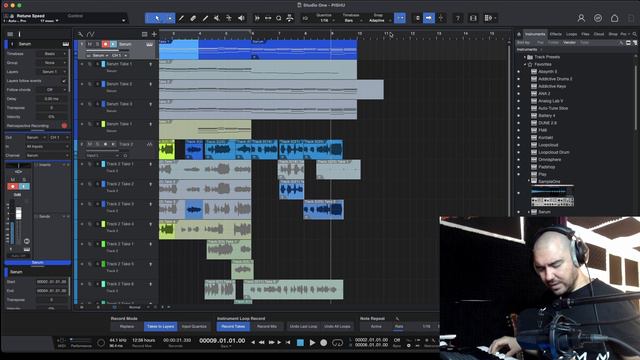The width and height of the screenshot is (640, 360).
Task: Click the Replace record mode button
Action: pyautogui.click(x=127, y=326)
